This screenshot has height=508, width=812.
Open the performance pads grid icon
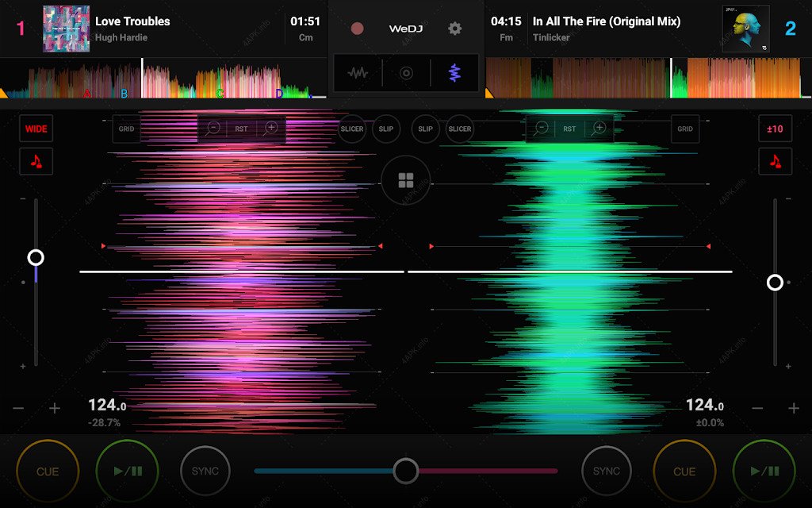coord(406,180)
